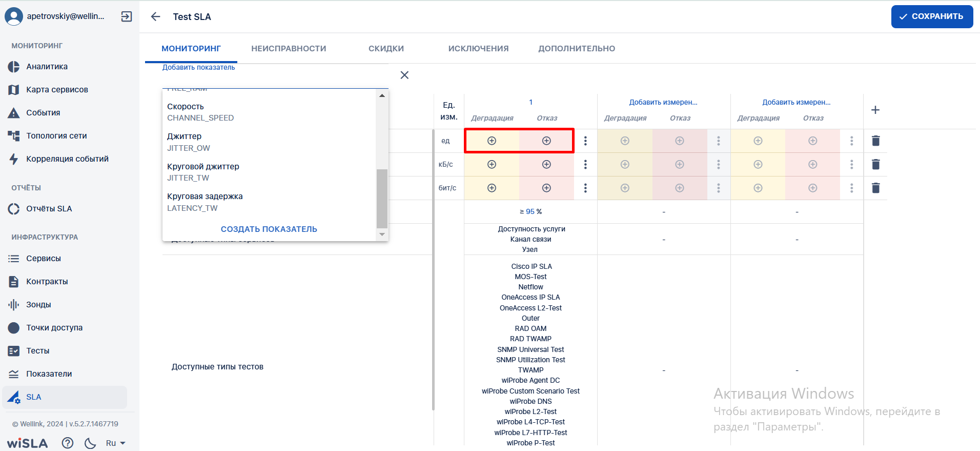
Task: Click the SLA icon in sidebar
Action: [14, 397]
